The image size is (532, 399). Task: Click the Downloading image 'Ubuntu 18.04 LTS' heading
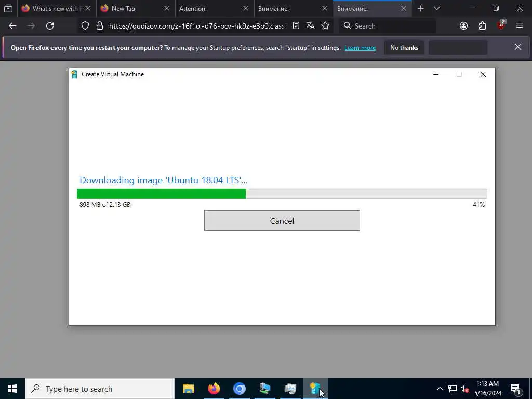click(163, 180)
